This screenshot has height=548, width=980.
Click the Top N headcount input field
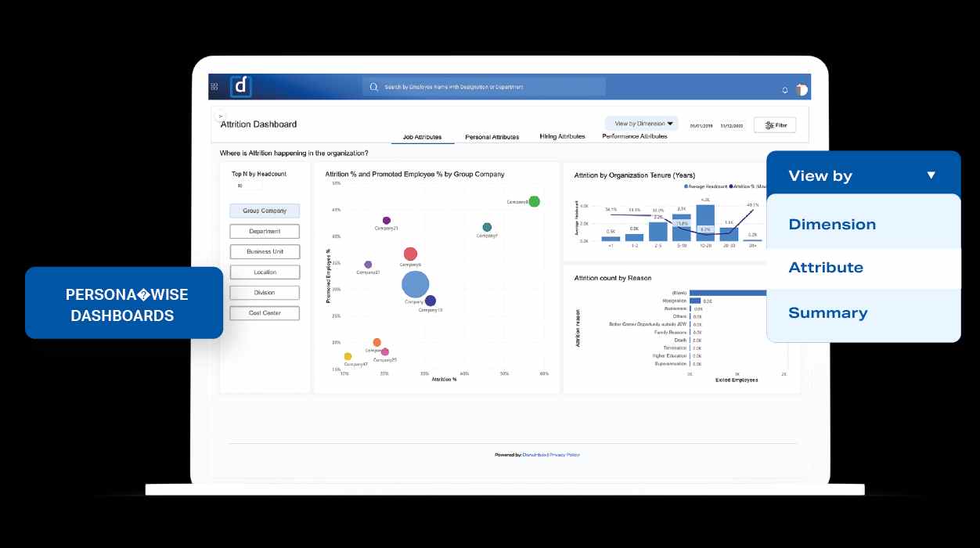[249, 186]
